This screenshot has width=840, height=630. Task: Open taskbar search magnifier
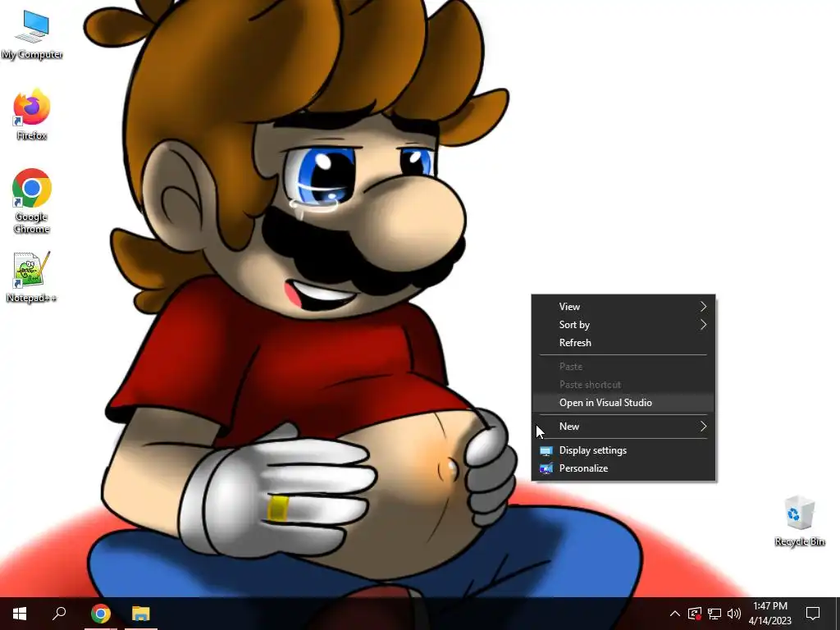[59, 614]
